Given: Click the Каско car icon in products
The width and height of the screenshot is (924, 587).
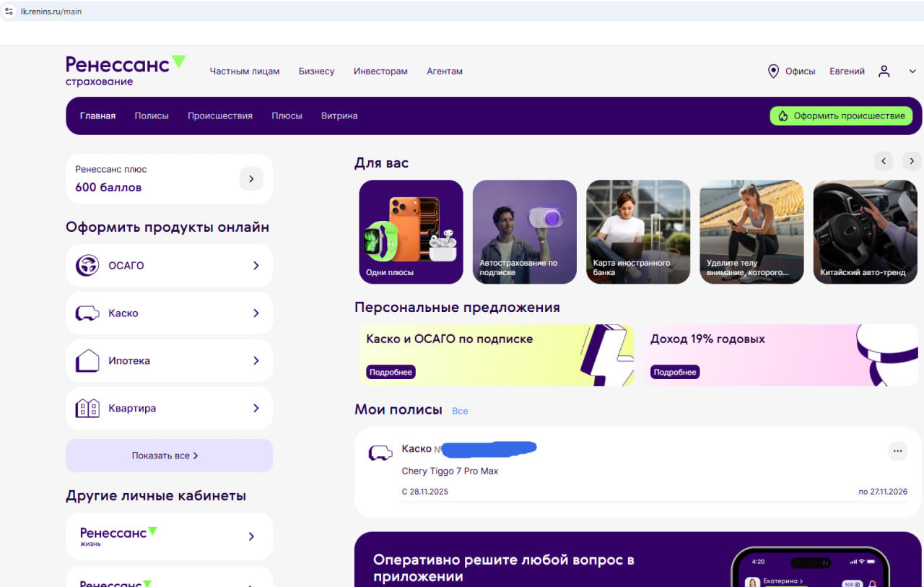Looking at the screenshot, I should (87, 313).
